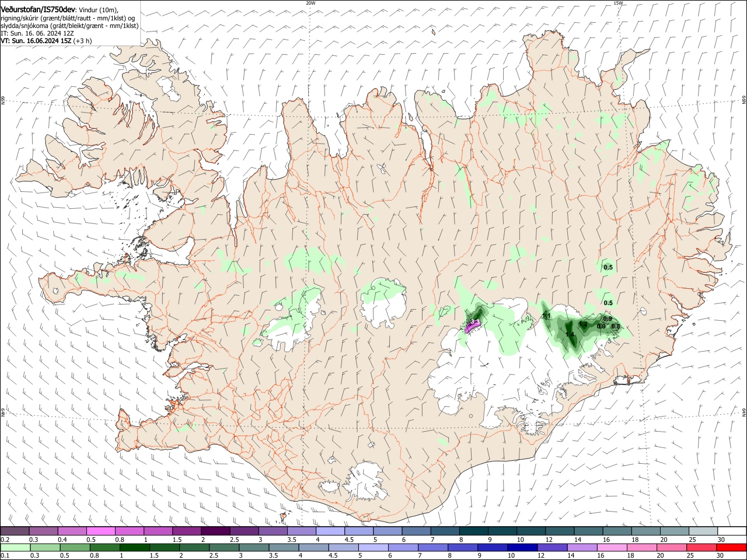Click the bright pink 0.5 snow scale swatch
Screen dimensions: 747x560
coord(100,531)
